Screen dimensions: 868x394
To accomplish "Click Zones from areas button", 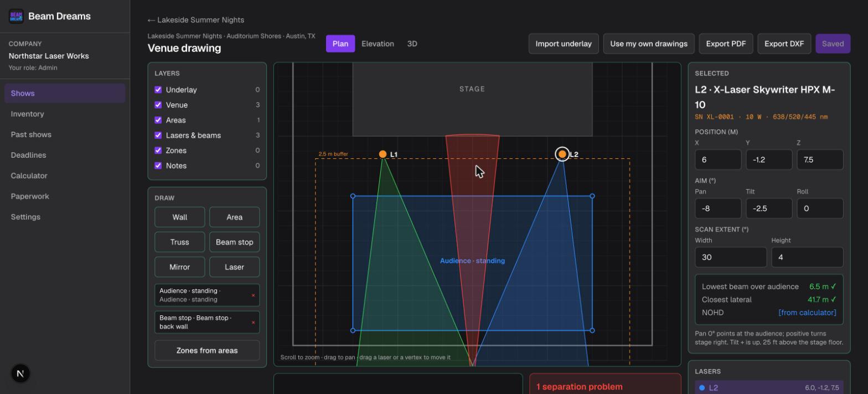I will (207, 350).
